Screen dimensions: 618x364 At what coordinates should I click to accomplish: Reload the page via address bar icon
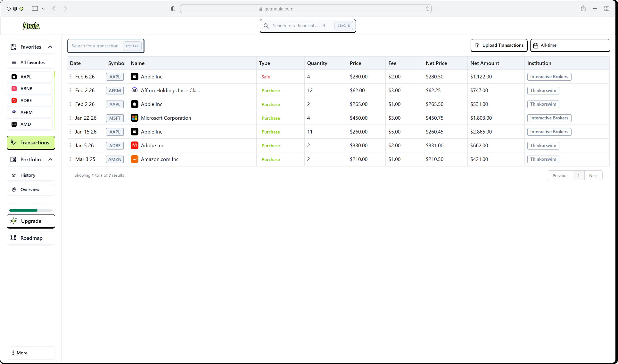(x=427, y=9)
